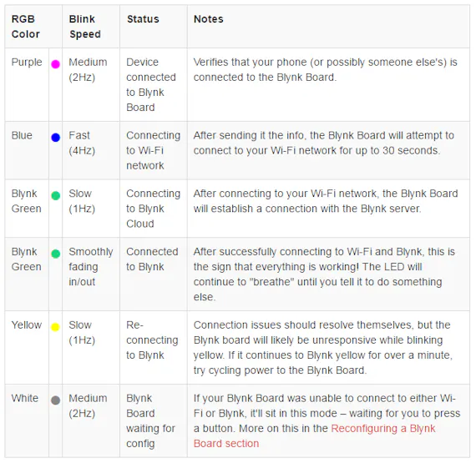Select the Blynk Board waiting for config cell

(x=154, y=420)
